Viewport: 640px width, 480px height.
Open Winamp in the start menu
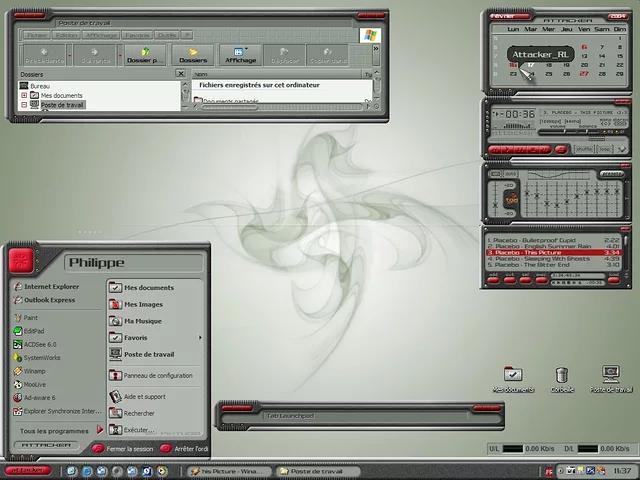coord(36,370)
